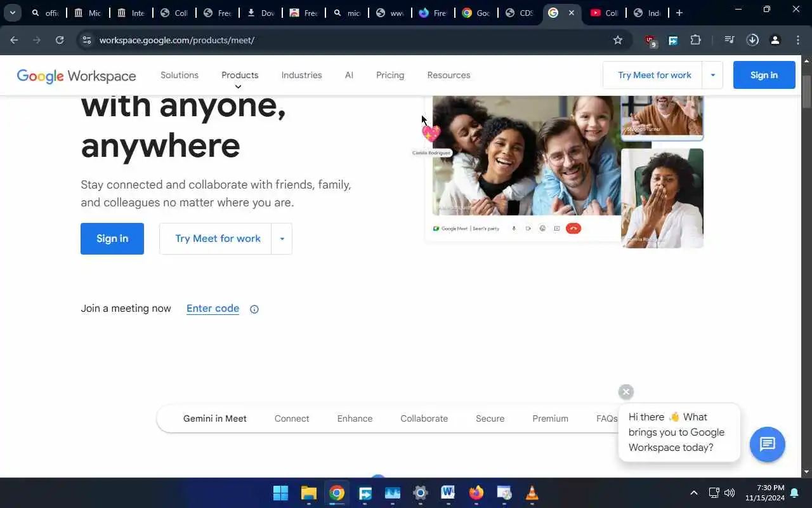Click Try Meet for work in the header
Viewport: 812px width, 508px height.
pos(654,75)
